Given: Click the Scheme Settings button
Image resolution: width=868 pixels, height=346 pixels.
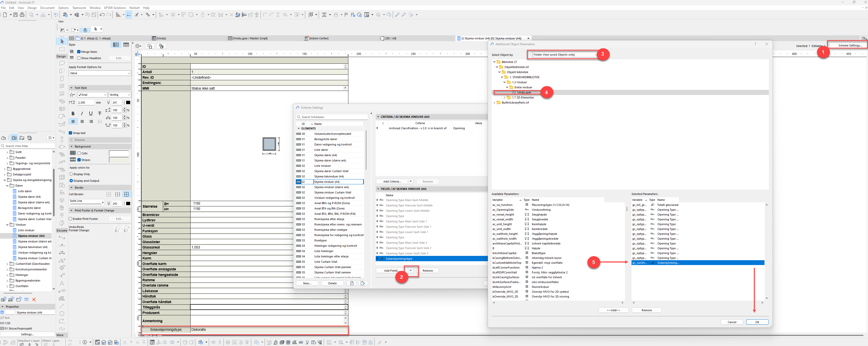Looking at the screenshot, I should pyautogui.click(x=850, y=45).
